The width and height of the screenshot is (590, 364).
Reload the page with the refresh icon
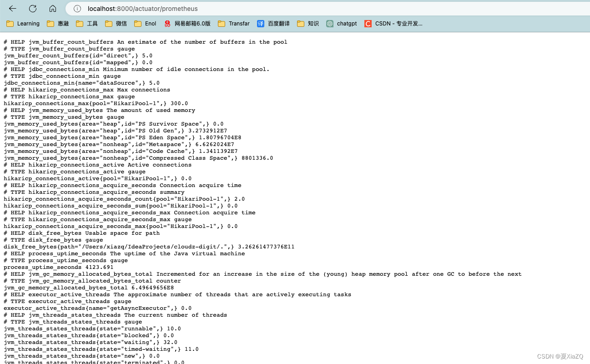pos(33,9)
